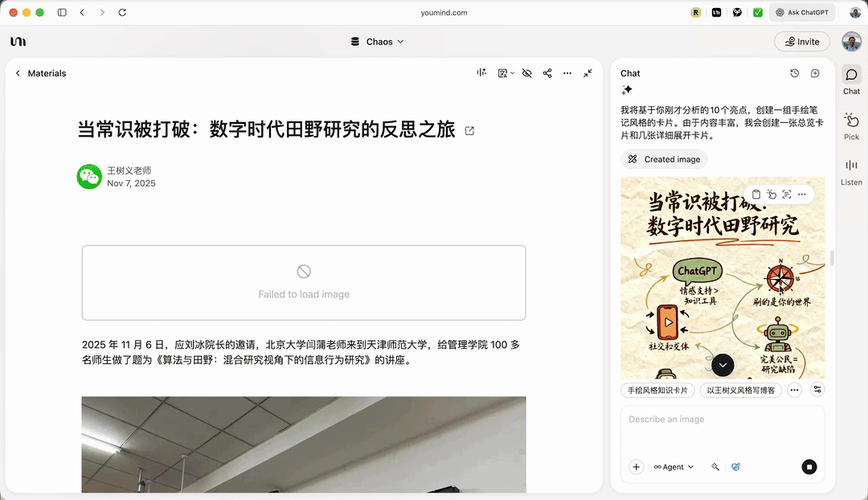Viewport: 868px width, 500px height.
Task: Start a new chat with plus bubble icon
Action: 815,73
